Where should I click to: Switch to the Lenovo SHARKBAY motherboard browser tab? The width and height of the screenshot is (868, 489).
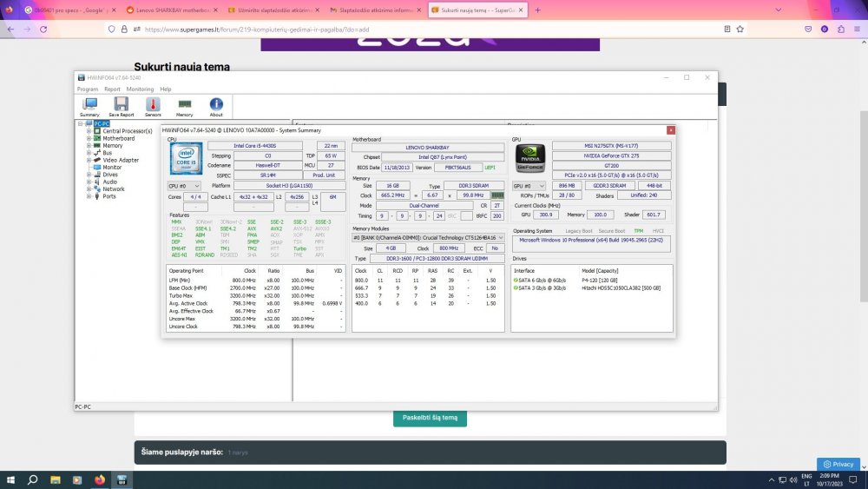172,10
